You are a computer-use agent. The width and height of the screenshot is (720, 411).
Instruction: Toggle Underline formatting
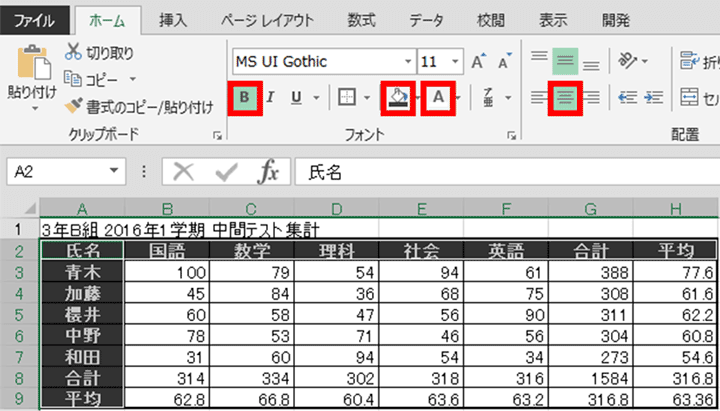297,97
